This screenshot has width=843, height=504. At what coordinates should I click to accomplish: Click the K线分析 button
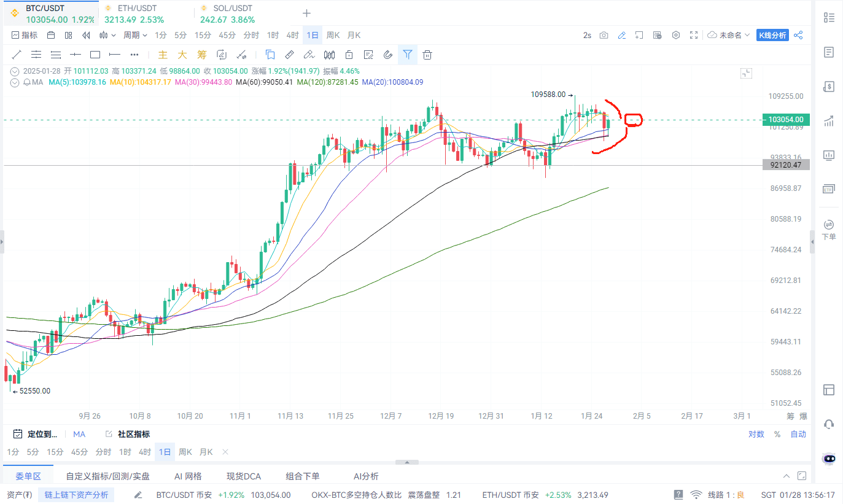[772, 35]
